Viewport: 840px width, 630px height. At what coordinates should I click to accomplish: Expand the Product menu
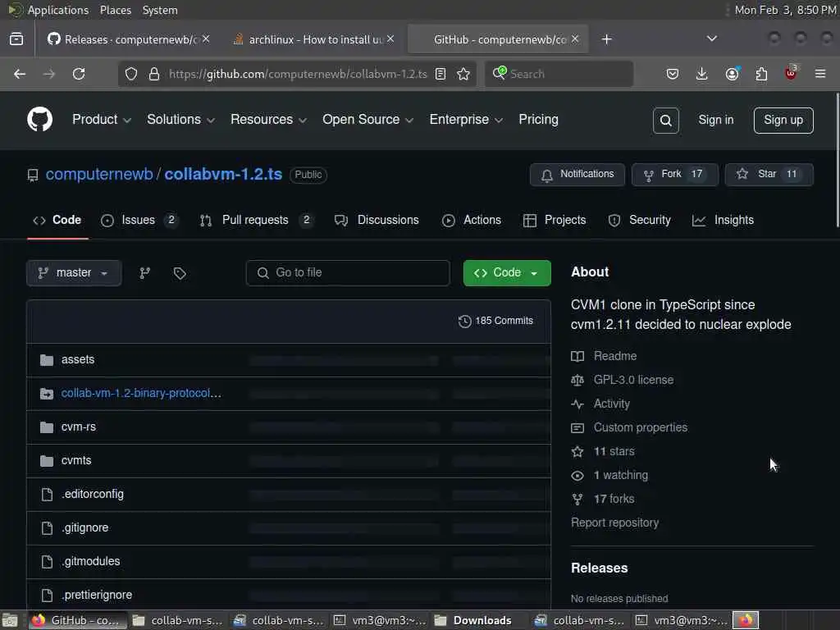pyautogui.click(x=102, y=120)
